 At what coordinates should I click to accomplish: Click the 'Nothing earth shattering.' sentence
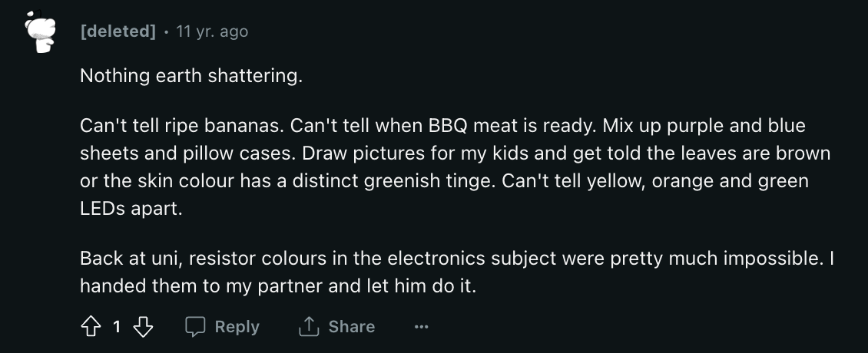pyautogui.click(x=191, y=76)
